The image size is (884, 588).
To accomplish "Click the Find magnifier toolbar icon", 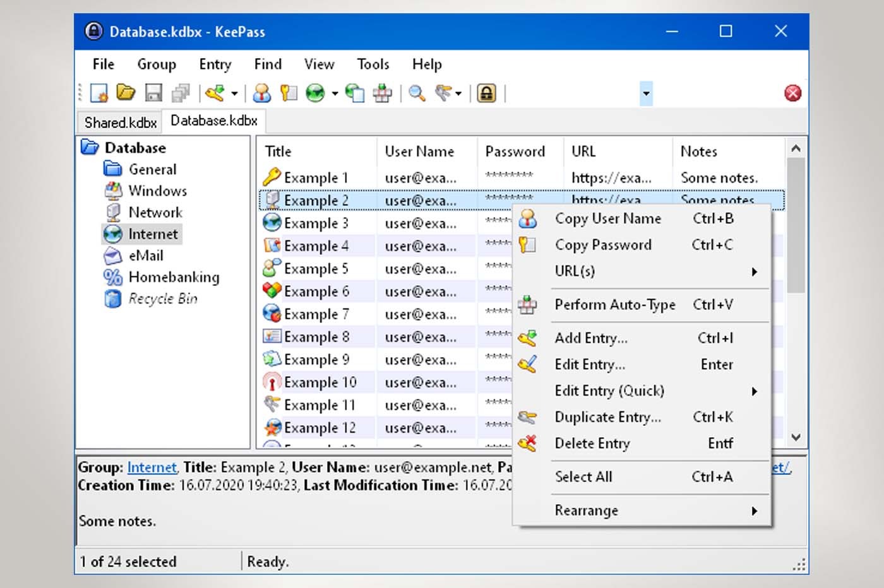I will [417, 93].
